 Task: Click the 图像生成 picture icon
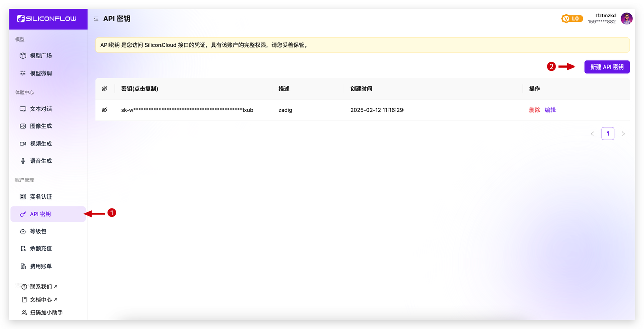23,126
